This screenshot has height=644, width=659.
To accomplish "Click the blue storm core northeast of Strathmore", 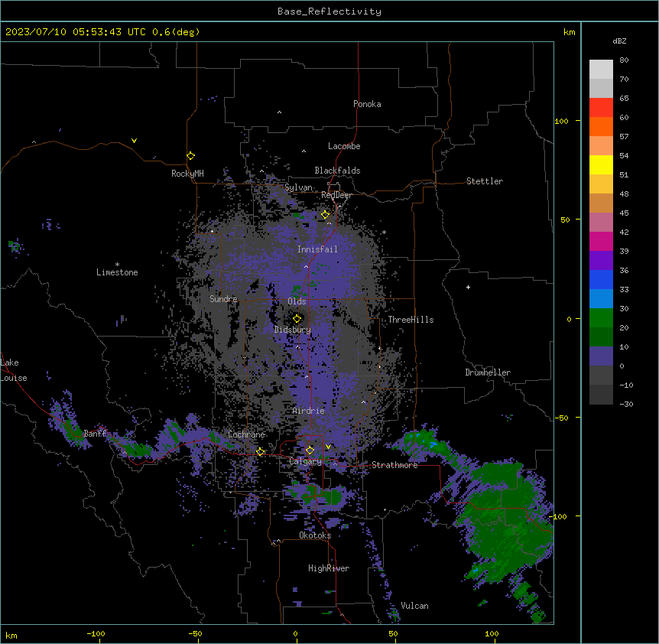I will click(433, 444).
